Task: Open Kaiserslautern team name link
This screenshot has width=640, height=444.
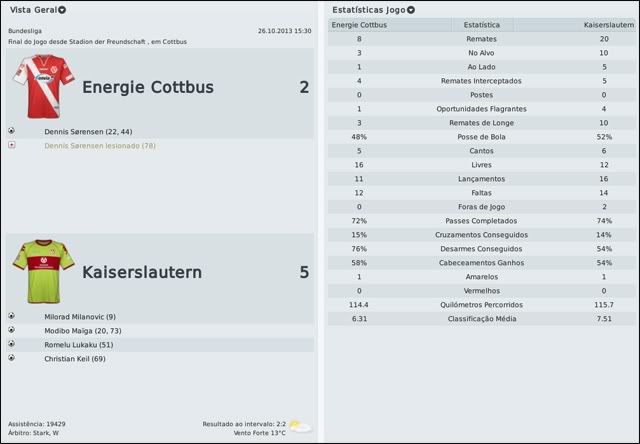Action: (142, 272)
